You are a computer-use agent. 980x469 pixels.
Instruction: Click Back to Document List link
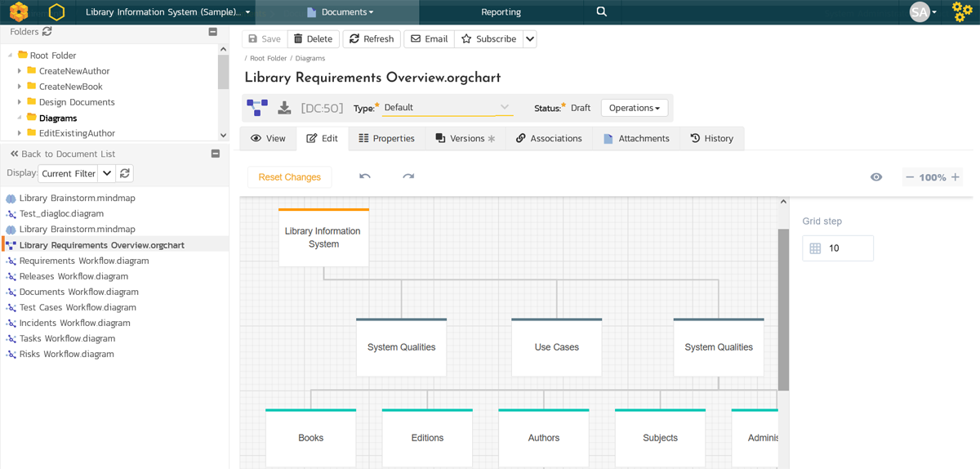tap(62, 154)
